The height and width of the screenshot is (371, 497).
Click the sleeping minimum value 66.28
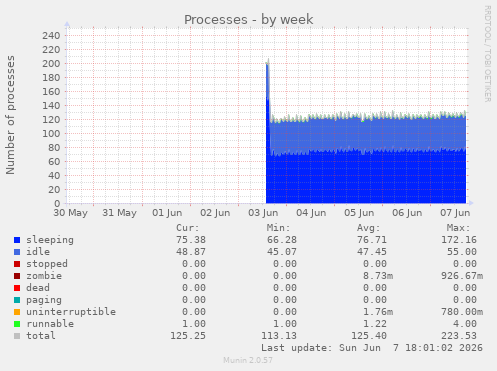[x=282, y=240]
